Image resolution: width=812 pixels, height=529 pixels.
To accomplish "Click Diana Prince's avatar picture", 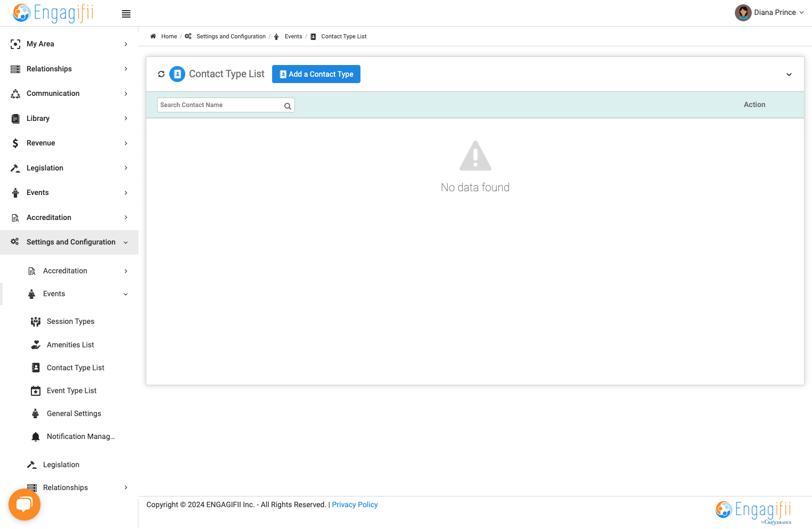I will pos(743,12).
